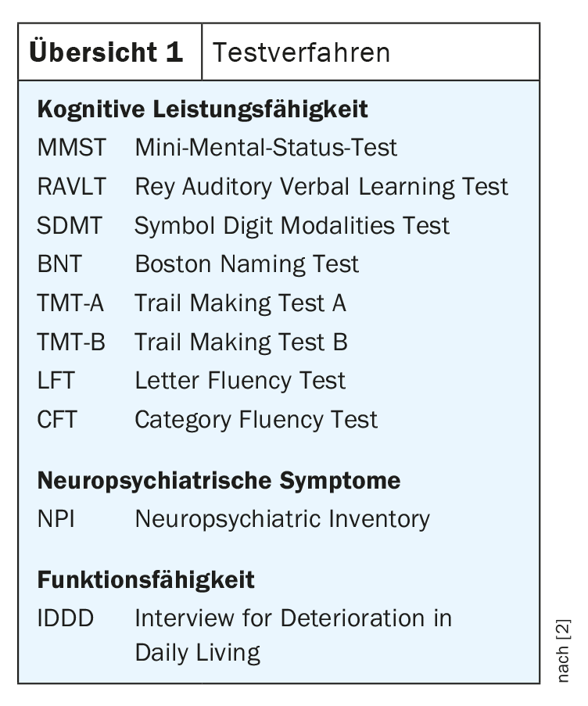Select the 'Kognitive Leistungsfähigkeit' heading
This screenshot has height=706, width=588.
(203, 109)
